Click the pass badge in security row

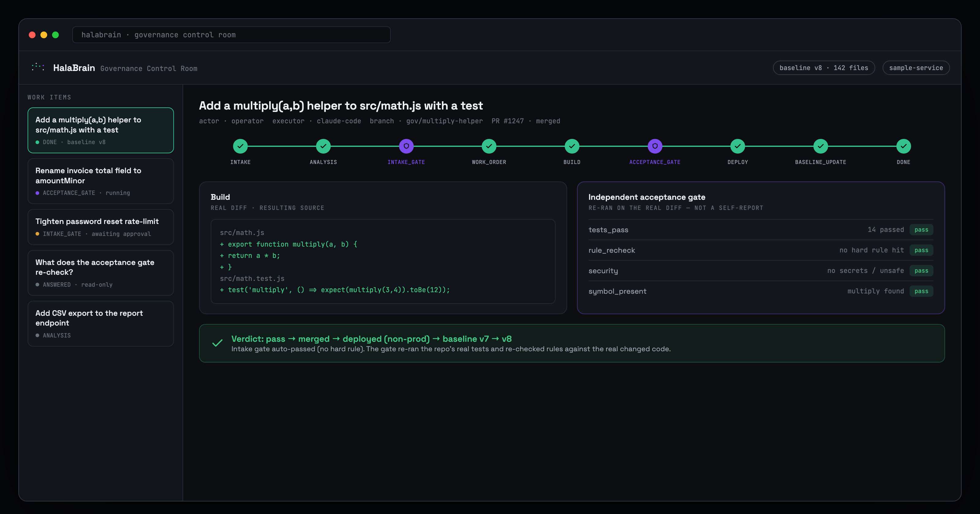pyautogui.click(x=921, y=271)
